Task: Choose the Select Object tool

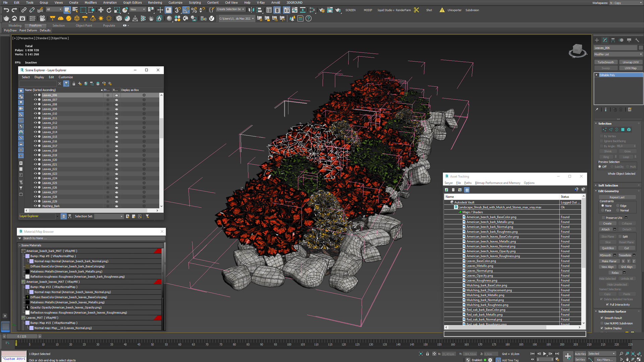Action: (67, 10)
